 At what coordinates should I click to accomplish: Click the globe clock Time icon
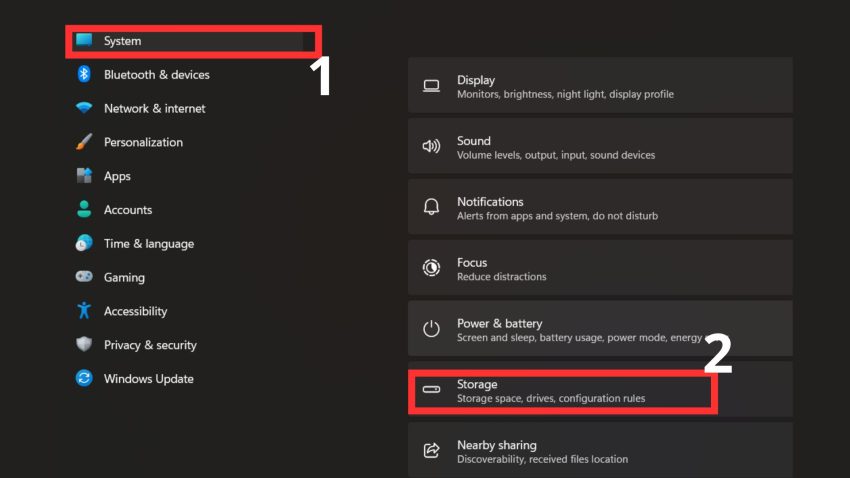click(x=84, y=243)
